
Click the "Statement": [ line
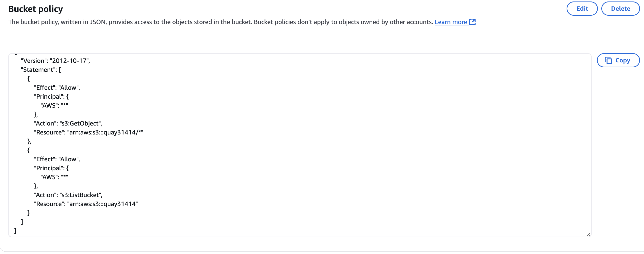tap(41, 70)
